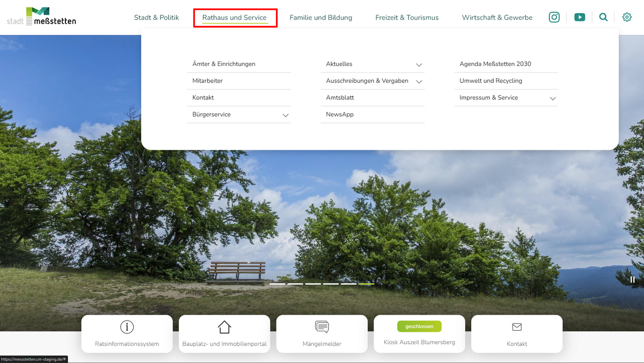This screenshot has width=644, height=363.
Task: Select the last slideshow indicator bar
Action: tap(367, 284)
